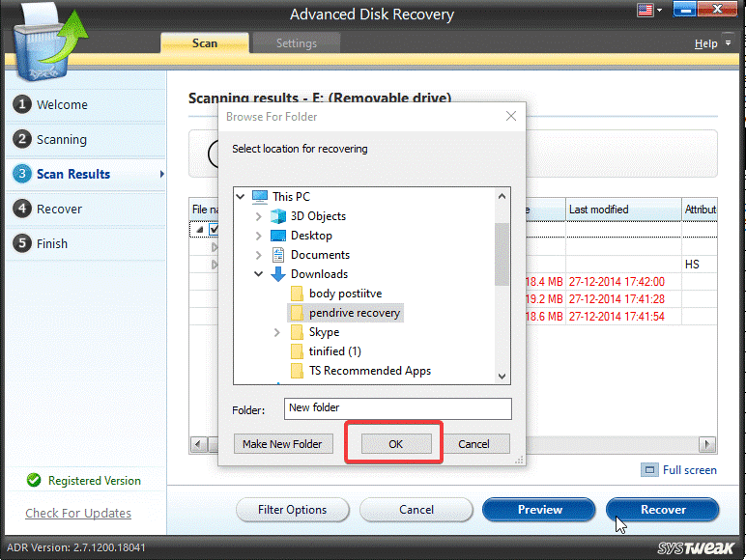746x560 pixels.
Task: Click the Preview button
Action: point(539,510)
